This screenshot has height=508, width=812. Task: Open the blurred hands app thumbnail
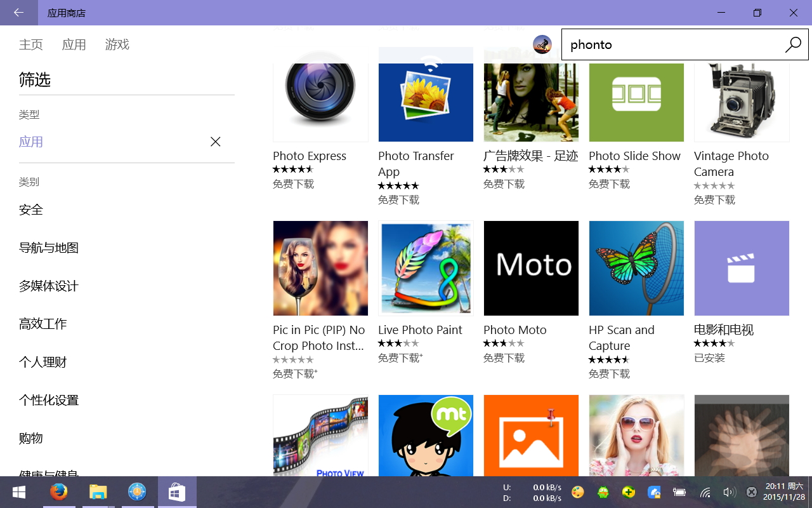click(x=742, y=436)
